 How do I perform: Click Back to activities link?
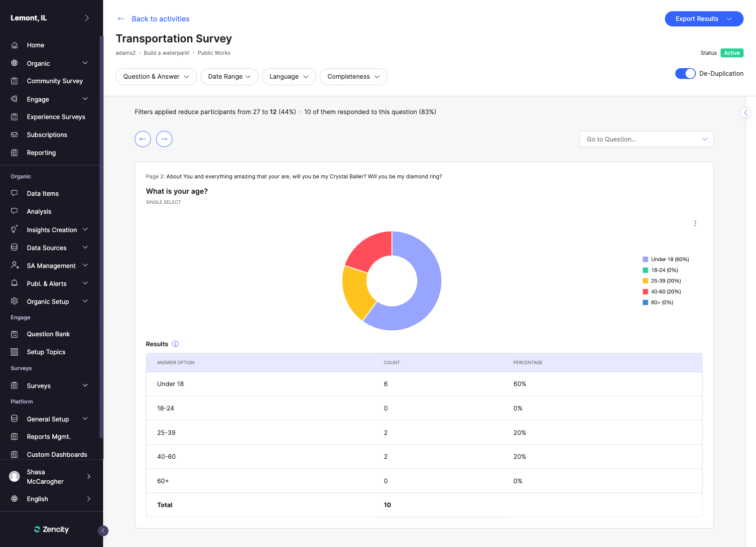coord(160,19)
